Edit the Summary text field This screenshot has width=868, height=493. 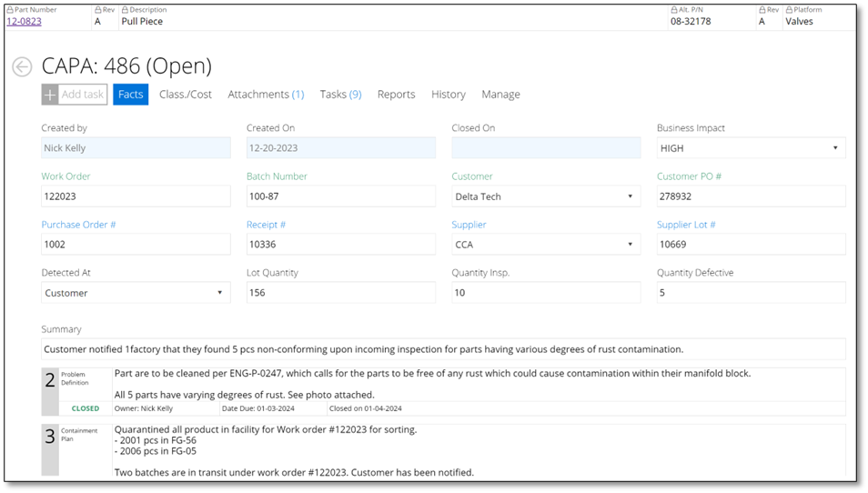click(443, 349)
